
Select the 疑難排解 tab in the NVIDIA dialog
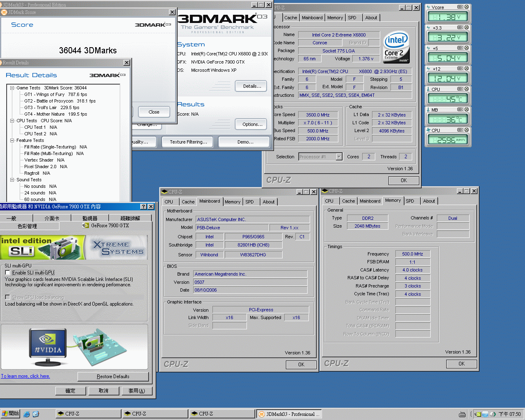(130, 218)
